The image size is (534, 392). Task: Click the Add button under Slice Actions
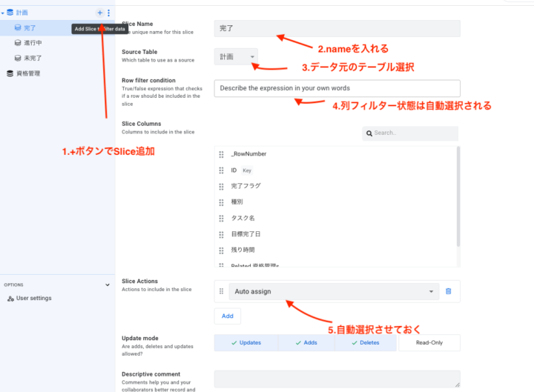point(227,316)
